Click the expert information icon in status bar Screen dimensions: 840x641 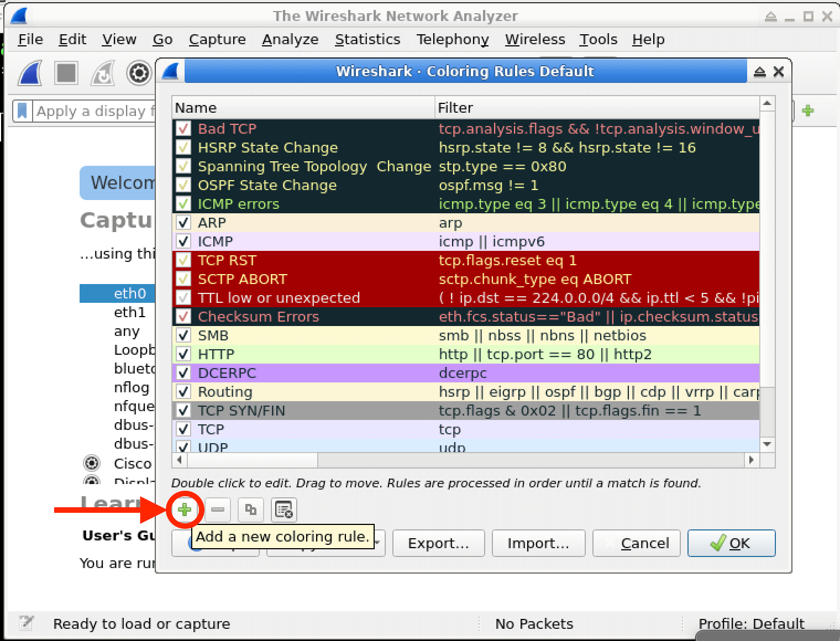(x=26, y=623)
